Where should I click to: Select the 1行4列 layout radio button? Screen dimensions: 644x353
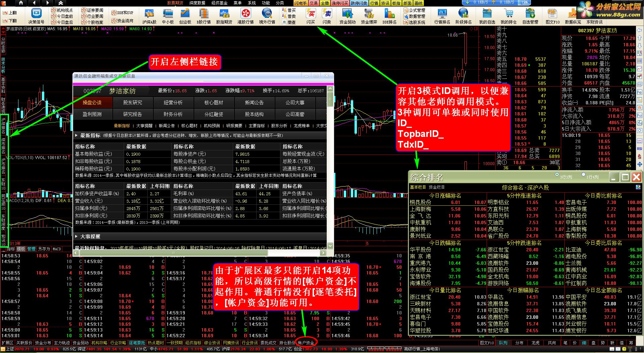[x=583, y=174]
